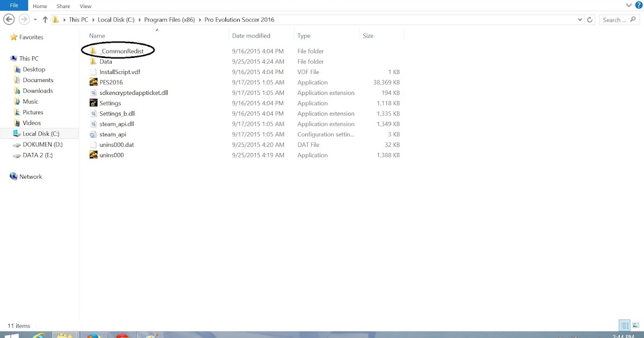Switch to Details view layout button
This screenshot has height=338, width=644.
click(625, 325)
